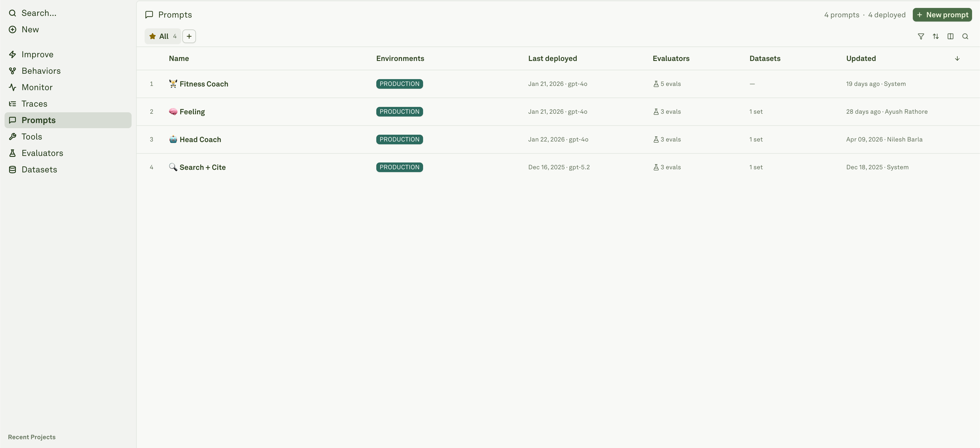Image resolution: width=980 pixels, height=448 pixels.
Task: Go to Monitor in the sidebar
Action: pyautogui.click(x=68, y=87)
